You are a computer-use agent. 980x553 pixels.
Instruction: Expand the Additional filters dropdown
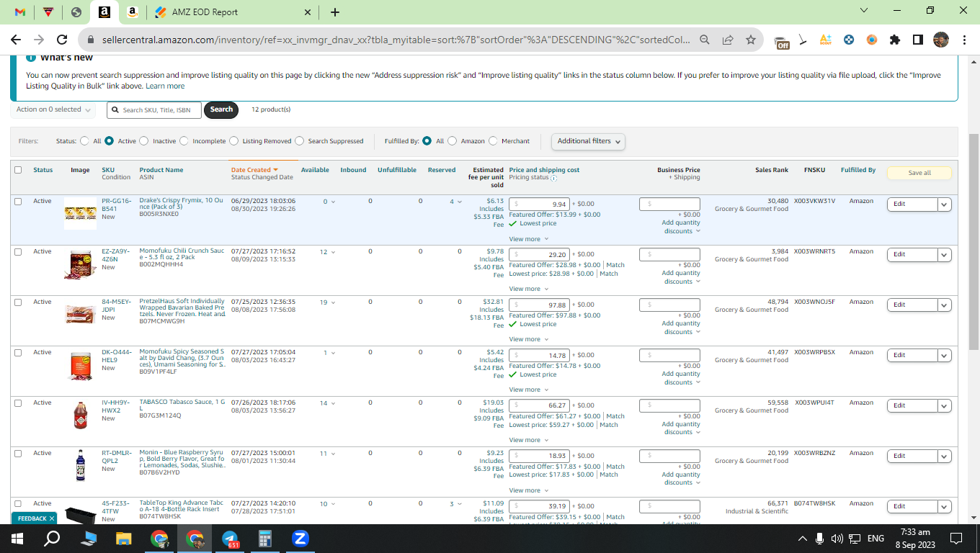588,141
